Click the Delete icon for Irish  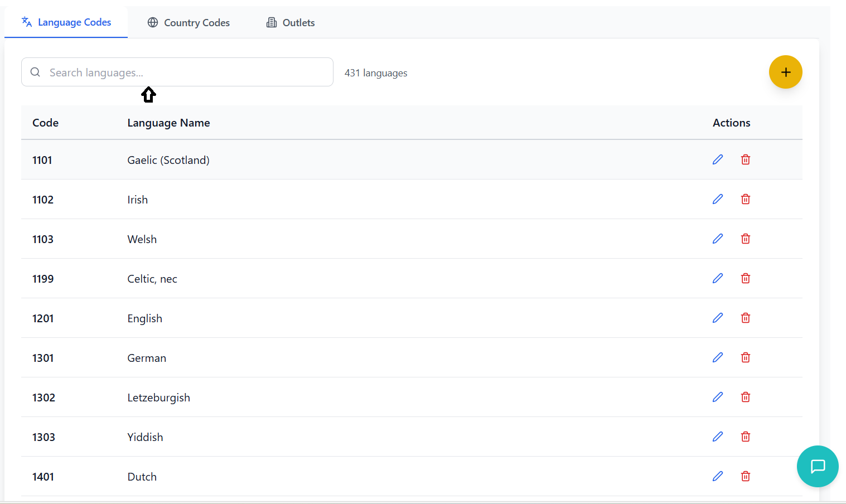click(x=745, y=199)
